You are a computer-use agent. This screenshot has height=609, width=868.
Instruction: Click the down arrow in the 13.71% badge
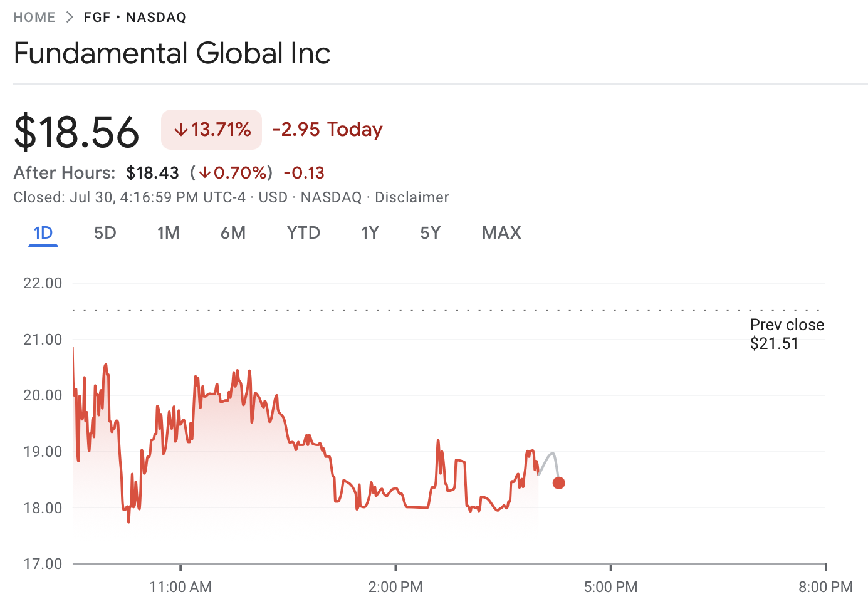click(x=181, y=130)
